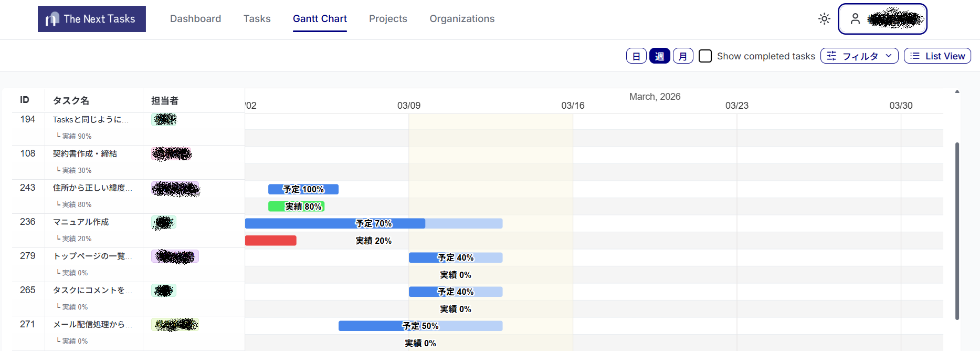Image resolution: width=980 pixels, height=351 pixels.
Task: Select the 予定 50% plan bar
Action: (x=420, y=326)
